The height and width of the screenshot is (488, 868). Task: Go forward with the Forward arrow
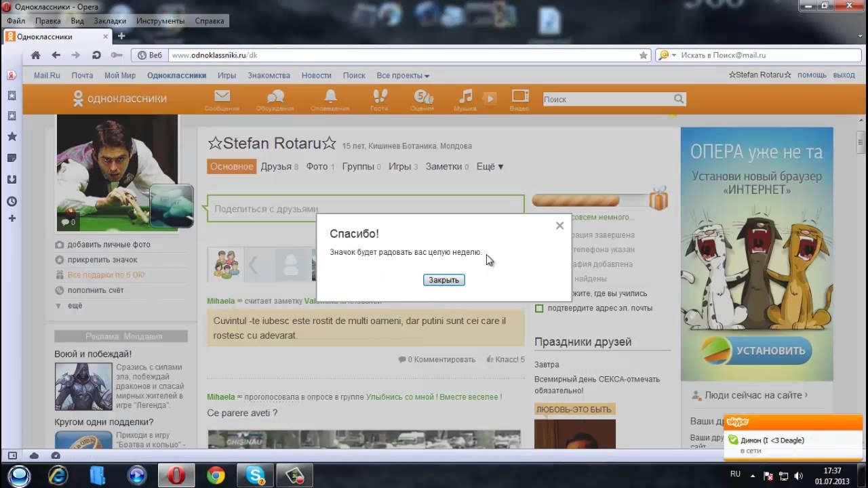[76, 56]
